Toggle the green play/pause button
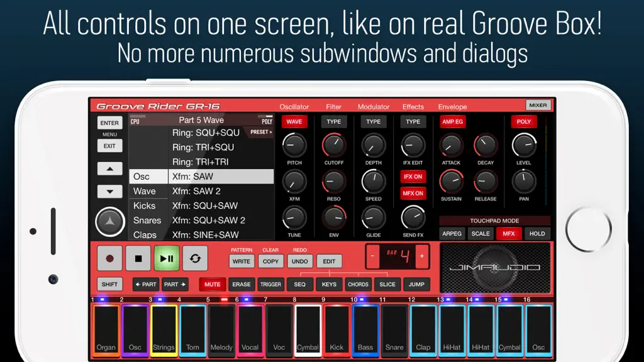Image resolution: width=644 pixels, height=362 pixels. [x=166, y=258]
